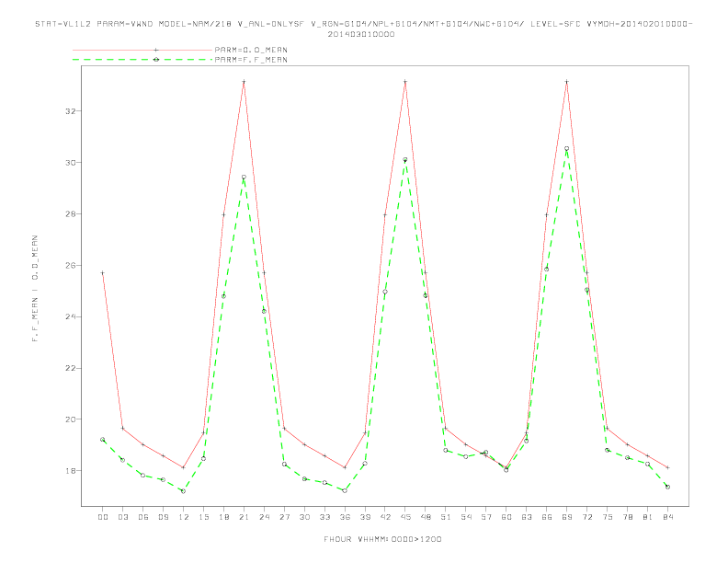This screenshot has width=728, height=563.
Task: Click the PARM=O.O_MEAN legend label
Action: coord(251,50)
